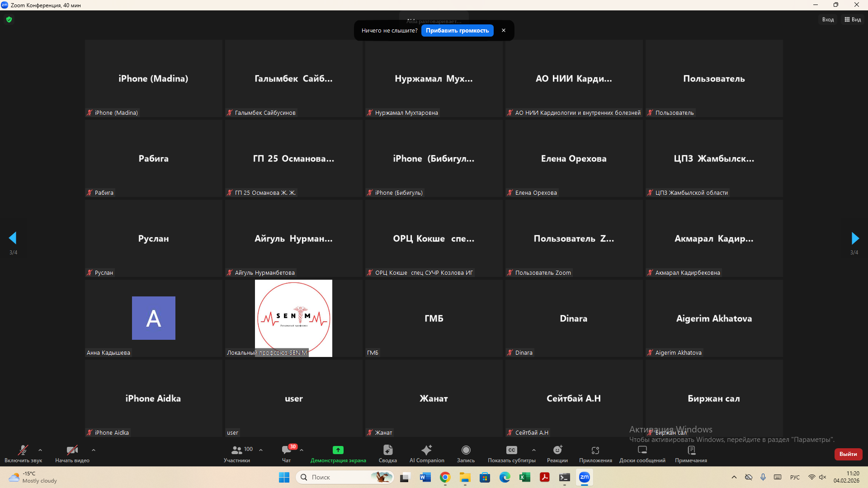
Task: Turn on camera via Начать видео
Action: coord(72,450)
